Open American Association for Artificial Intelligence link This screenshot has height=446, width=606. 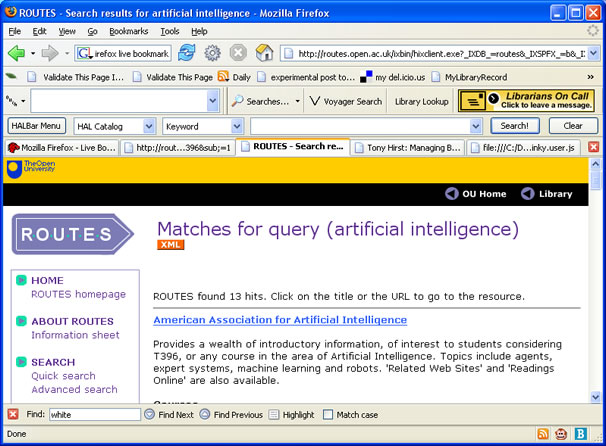pos(280,320)
